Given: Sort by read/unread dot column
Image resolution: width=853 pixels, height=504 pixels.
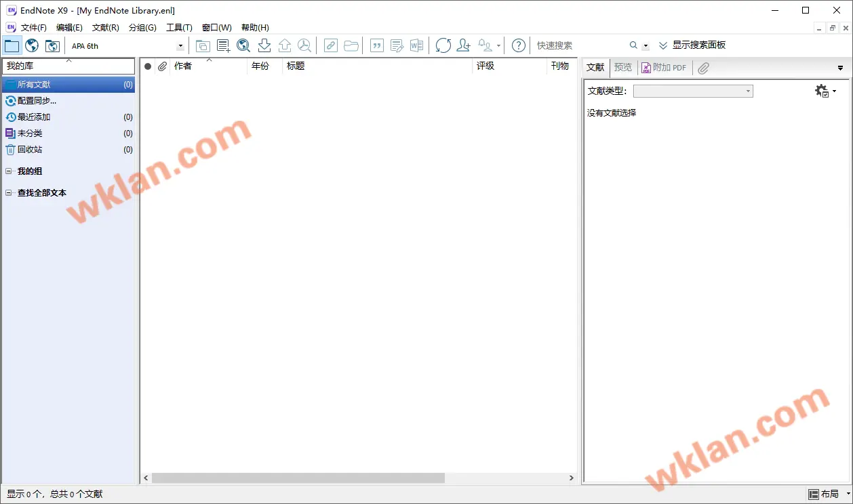Looking at the screenshot, I should click(148, 66).
